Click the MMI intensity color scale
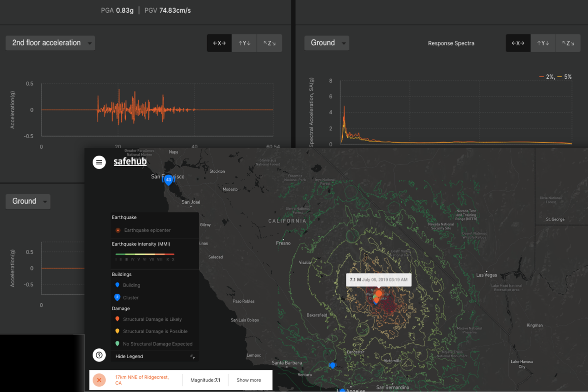This screenshot has width=588, height=392. pos(145,254)
